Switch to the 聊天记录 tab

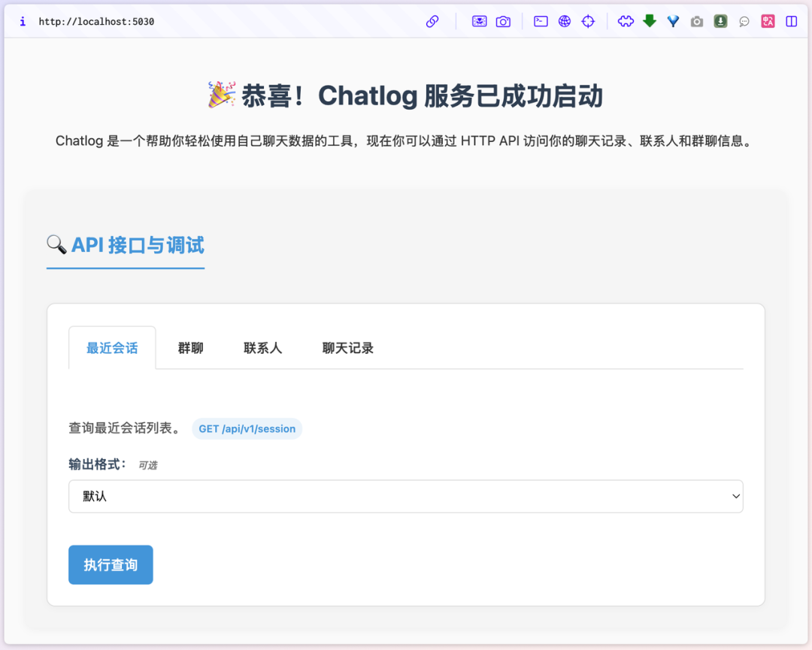point(347,348)
